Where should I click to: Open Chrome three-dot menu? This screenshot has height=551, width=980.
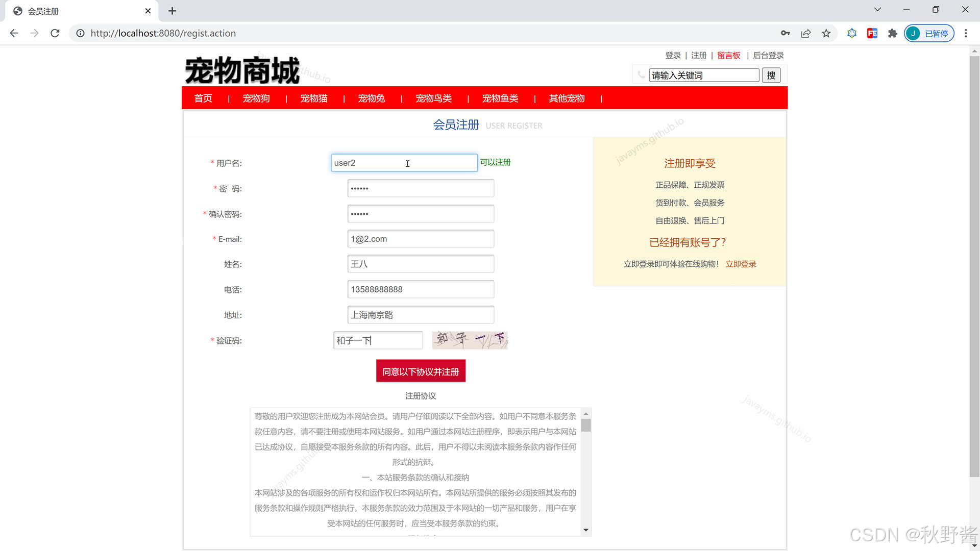click(x=966, y=33)
